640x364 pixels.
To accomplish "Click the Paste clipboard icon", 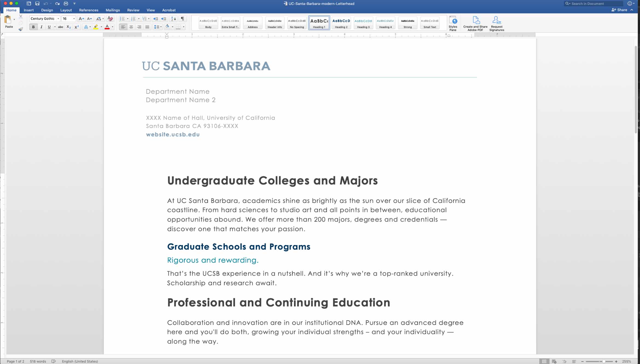I will point(8,20).
